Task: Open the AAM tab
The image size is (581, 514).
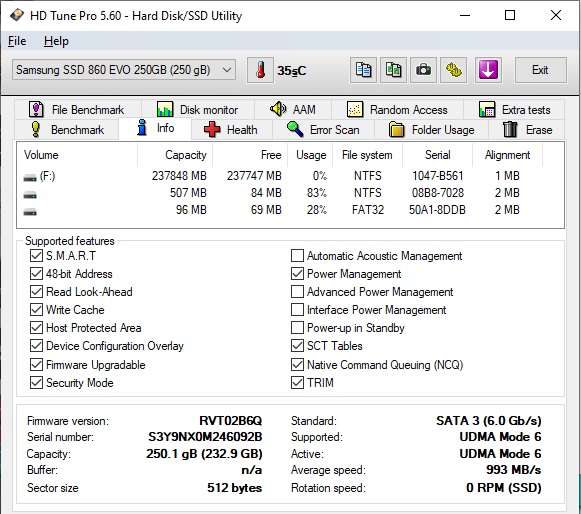Action: (293, 109)
